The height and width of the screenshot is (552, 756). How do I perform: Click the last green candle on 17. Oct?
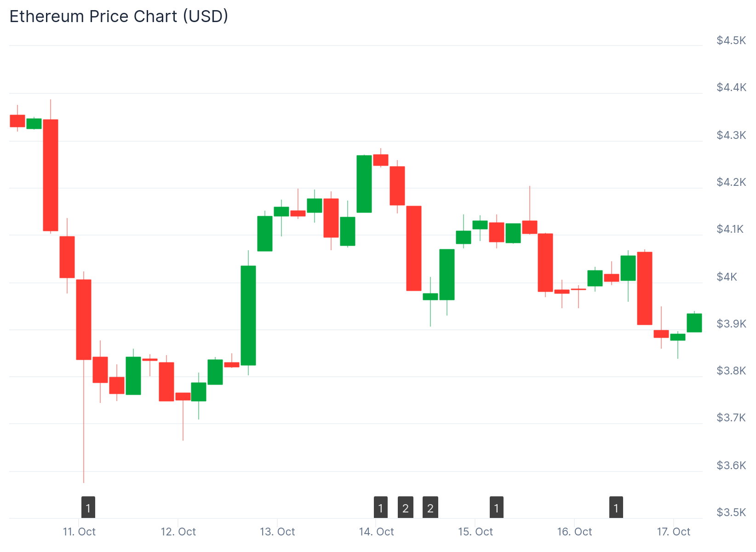(x=694, y=322)
